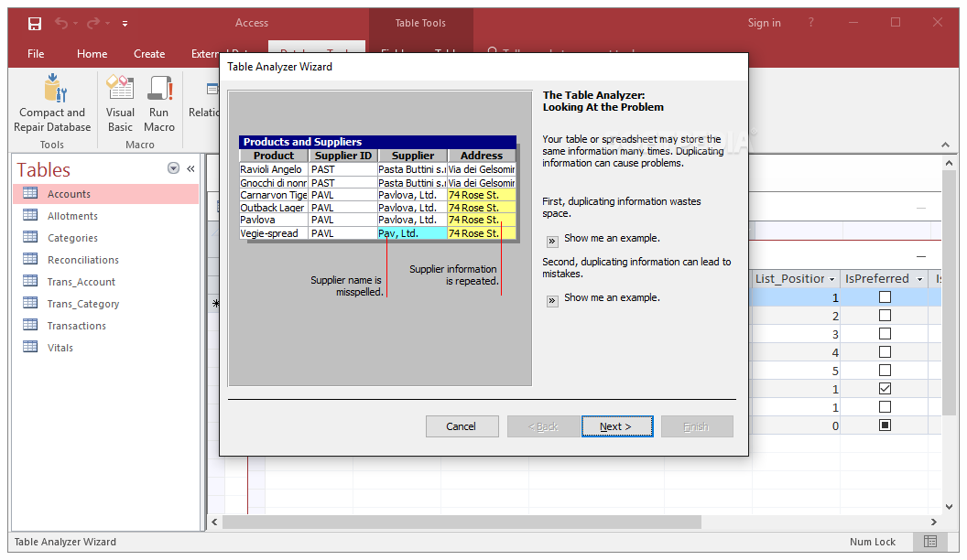
Task: Click the Table Tools contextual tab header
Action: (x=420, y=23)
